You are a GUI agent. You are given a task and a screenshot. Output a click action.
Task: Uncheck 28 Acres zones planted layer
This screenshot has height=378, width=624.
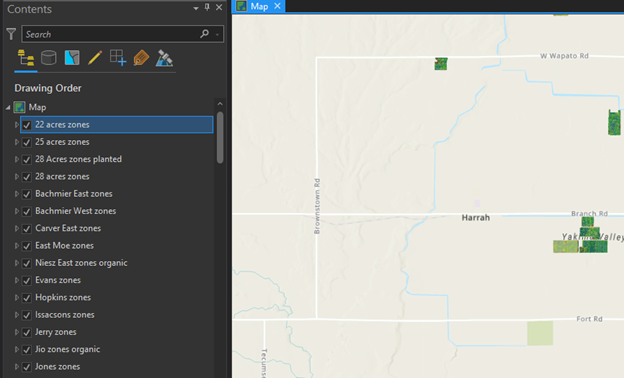(27, 160)
